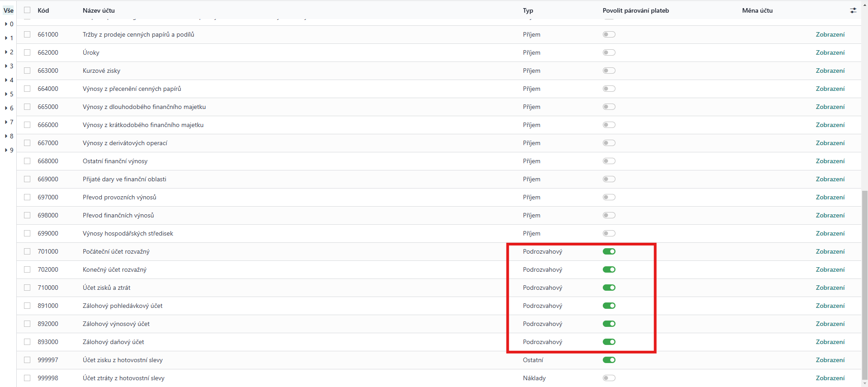
Task: Select the Vše filter in sidebar
Action: tap(9, 10)
